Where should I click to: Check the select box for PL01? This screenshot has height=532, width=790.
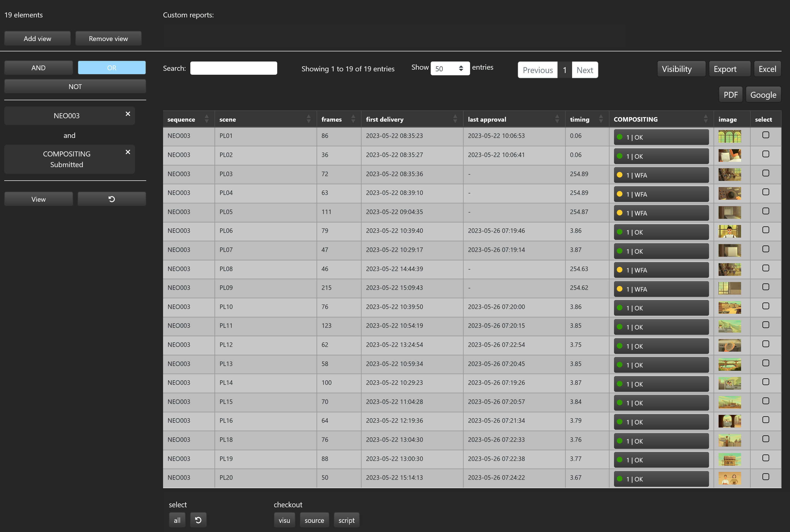766,135
